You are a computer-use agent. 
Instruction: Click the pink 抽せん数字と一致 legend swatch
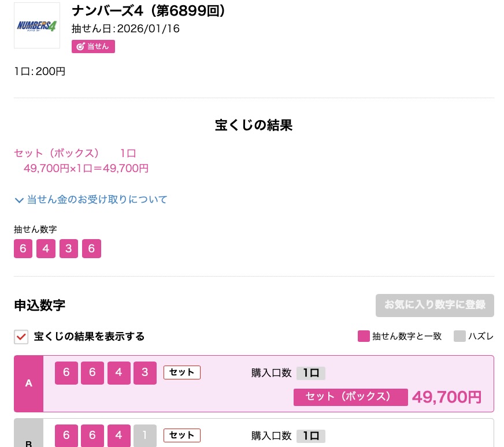[x=364, y=336]
